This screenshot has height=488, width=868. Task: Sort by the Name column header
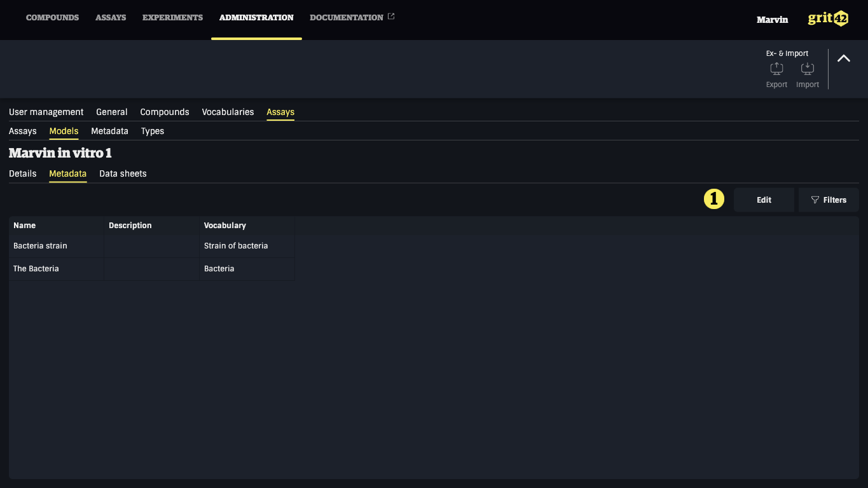[57, 226]
